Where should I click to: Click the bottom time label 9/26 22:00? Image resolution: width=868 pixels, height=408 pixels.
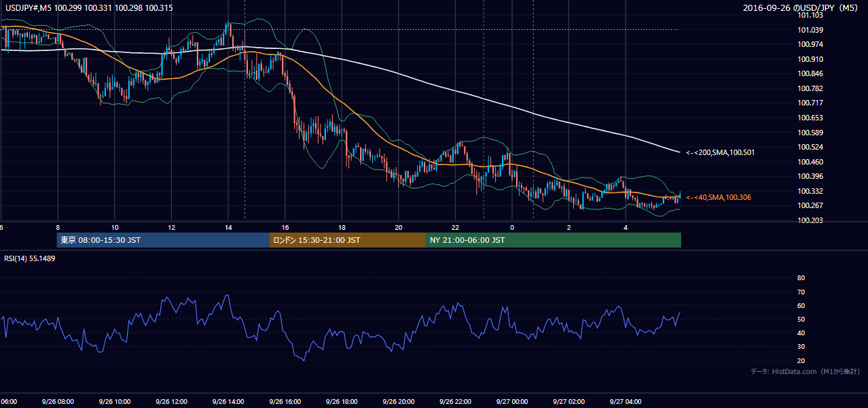point(455,402)
